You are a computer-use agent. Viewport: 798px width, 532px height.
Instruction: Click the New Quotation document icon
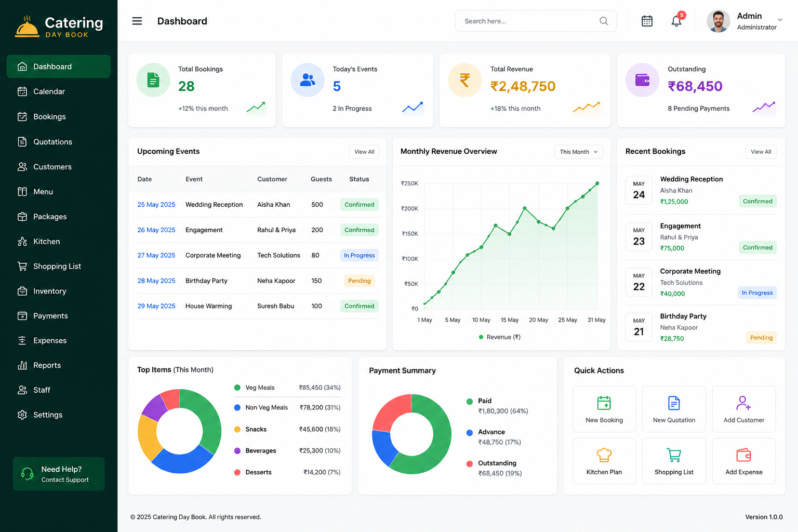coord(674,403)
